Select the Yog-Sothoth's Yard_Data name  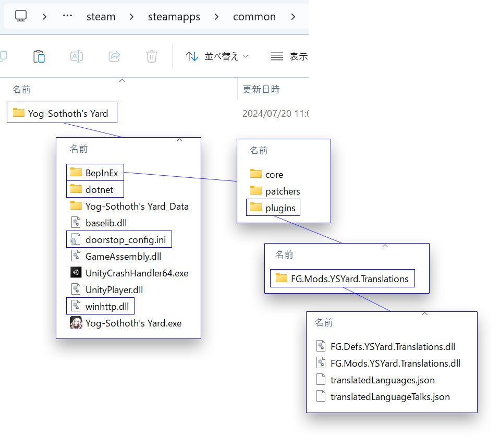coord(137,207)
